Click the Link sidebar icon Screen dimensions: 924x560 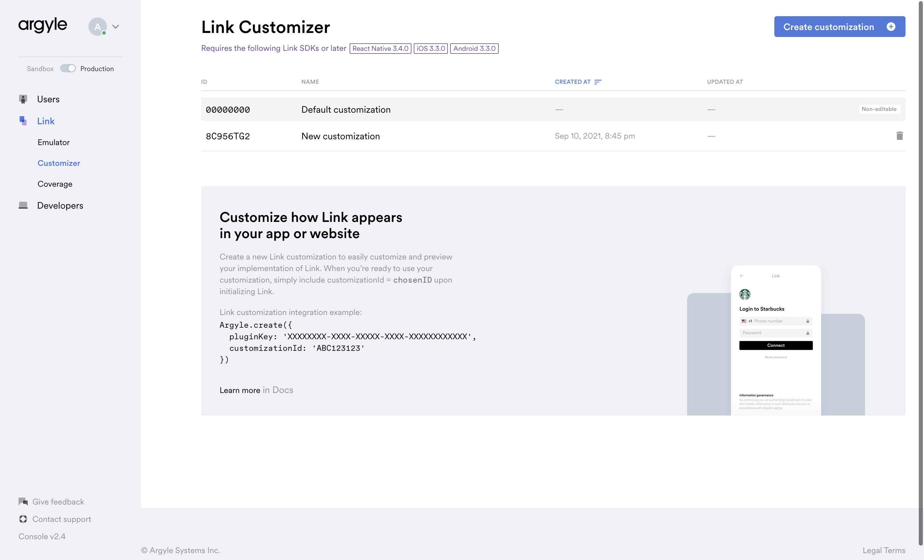[x=23, y=121]
